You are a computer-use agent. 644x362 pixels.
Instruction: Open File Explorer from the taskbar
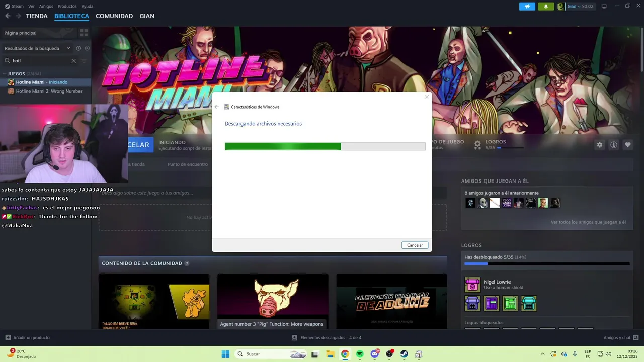330,354
